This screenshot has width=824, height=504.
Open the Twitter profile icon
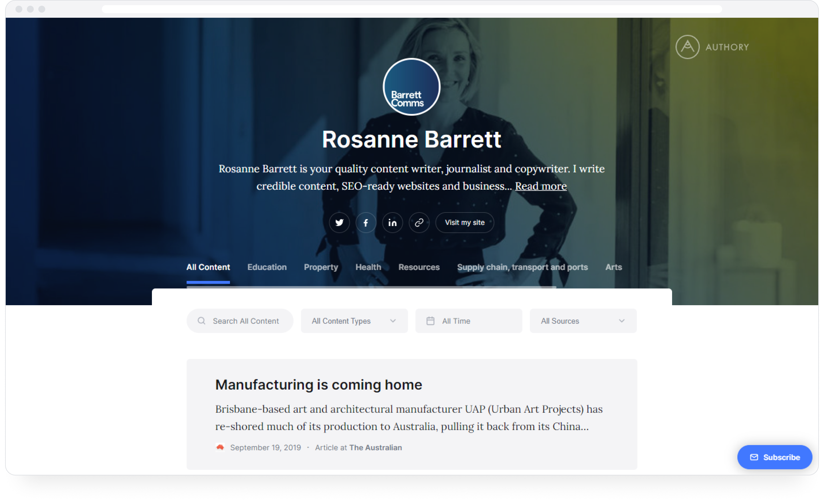(x=339, y=223)
